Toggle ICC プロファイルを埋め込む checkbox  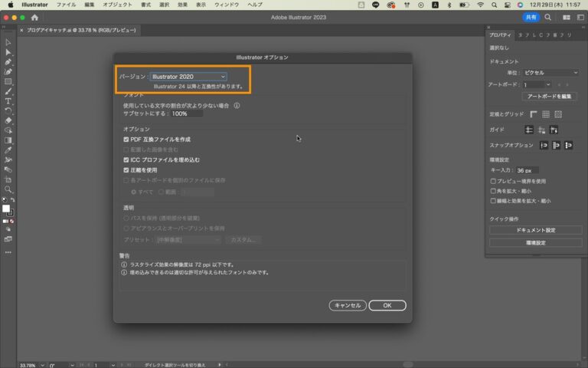point(126,160)
